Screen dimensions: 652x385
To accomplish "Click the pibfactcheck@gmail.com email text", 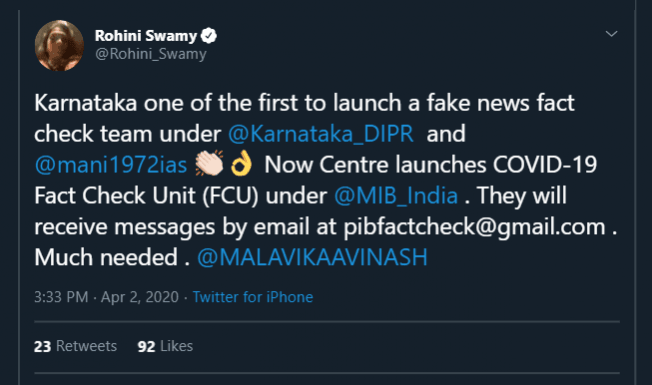I will pos(474,227).
